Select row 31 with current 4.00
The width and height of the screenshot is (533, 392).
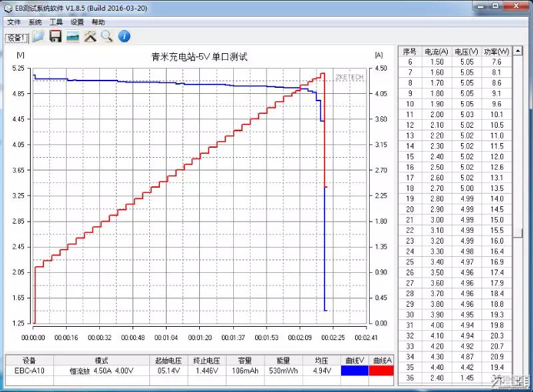tap(455, 325)
